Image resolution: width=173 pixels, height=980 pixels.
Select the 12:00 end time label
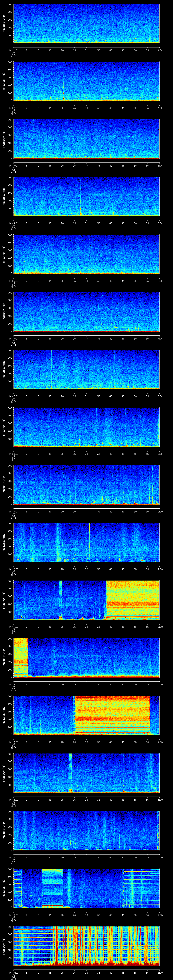pos(159,627)
